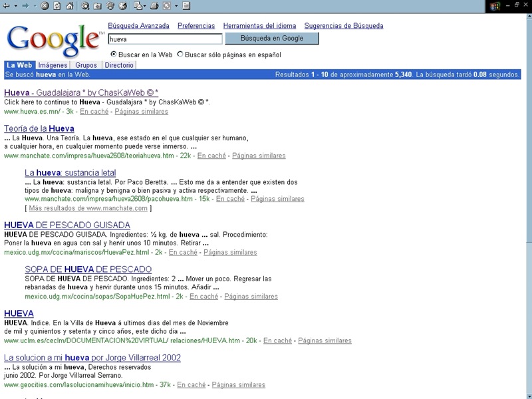The width and height of the screenshot is (532, 399).
Task: Open the Media globe icon
Action: tap(110, 6)
